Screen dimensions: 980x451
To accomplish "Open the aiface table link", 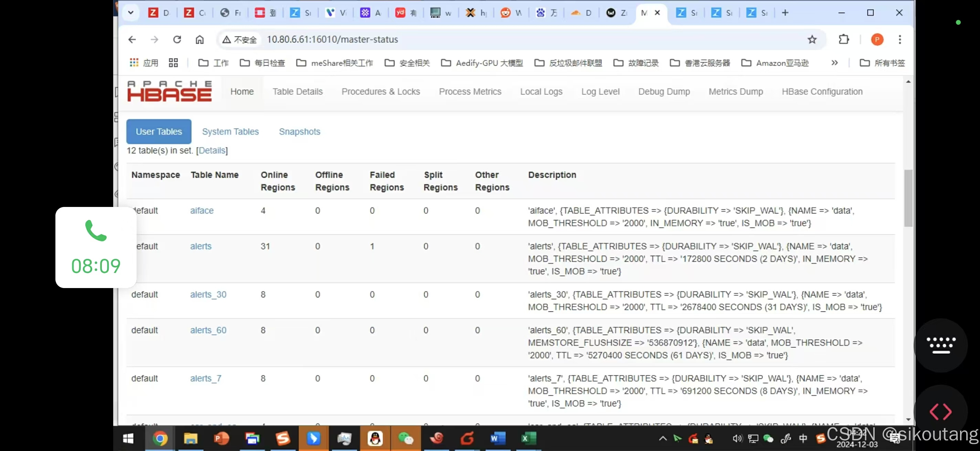I will [202, 210].
